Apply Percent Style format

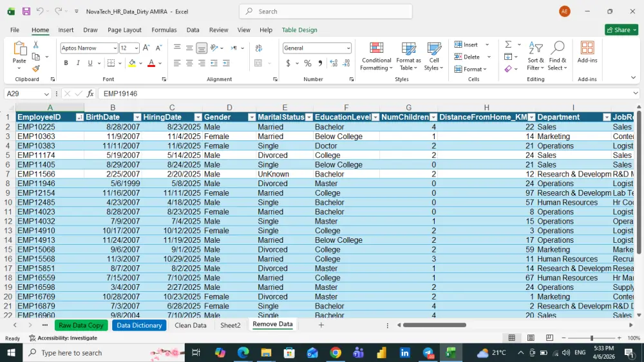tap(308, 63)
